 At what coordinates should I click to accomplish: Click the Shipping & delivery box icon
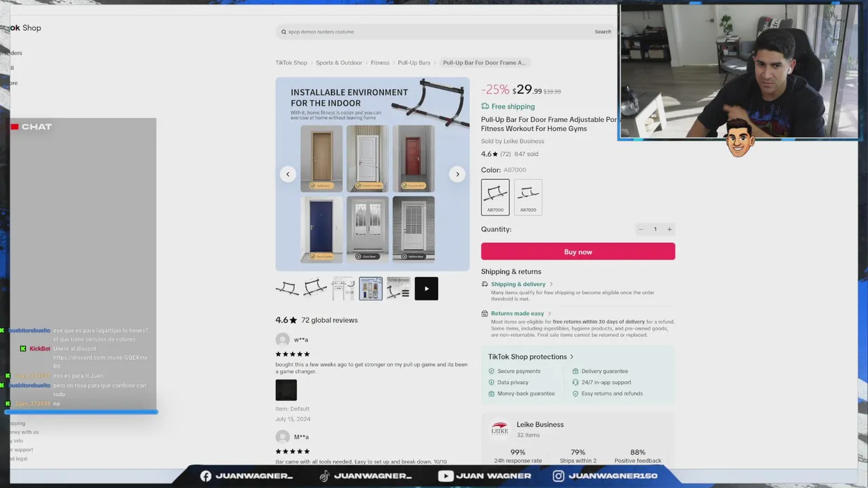pos(485,284)
